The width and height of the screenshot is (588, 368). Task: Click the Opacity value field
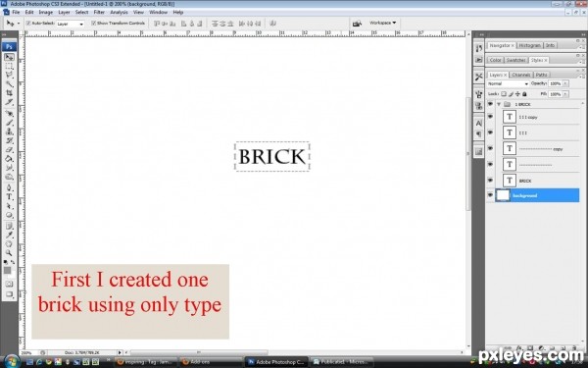[x=555, y=83]
